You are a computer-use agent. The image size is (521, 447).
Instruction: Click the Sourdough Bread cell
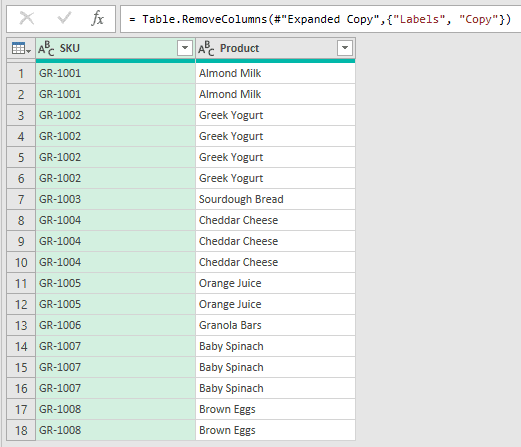(275, 199)
